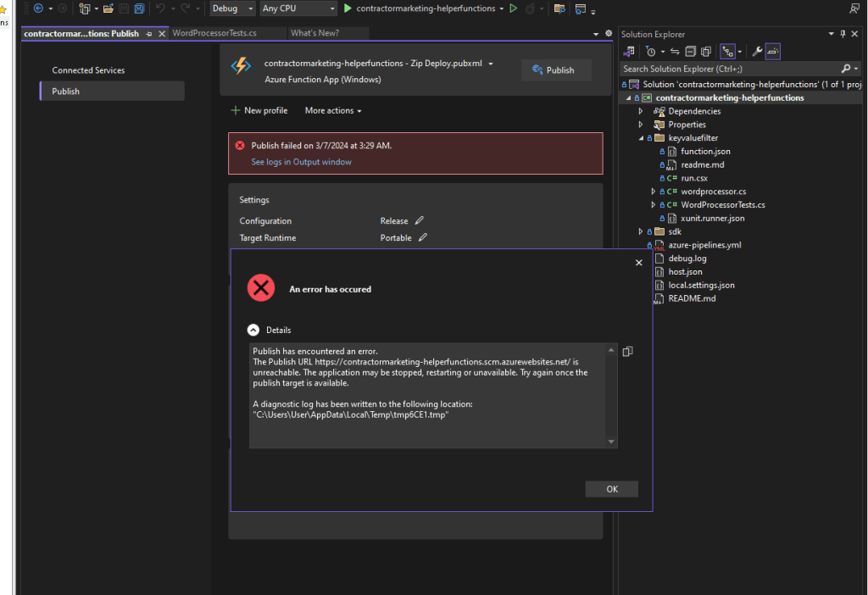The height and width of the screenshot is (595, 868).
Task: Click the Undo arrow icon
Action: 160,8
